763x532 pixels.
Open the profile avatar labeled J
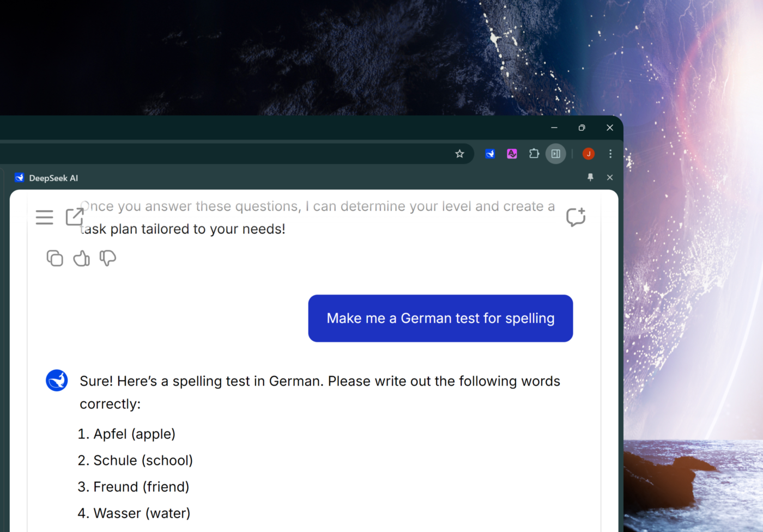(589, 154)
